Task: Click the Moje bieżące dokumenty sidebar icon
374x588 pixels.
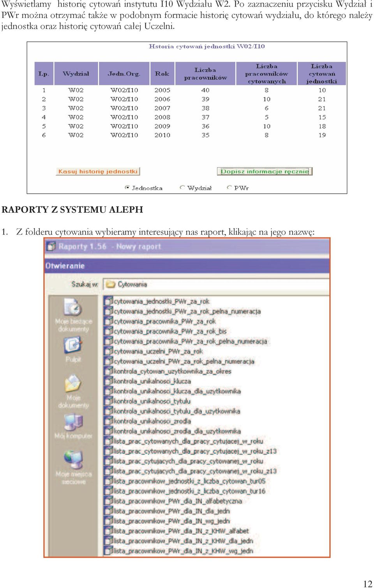Action: [73, 307]
